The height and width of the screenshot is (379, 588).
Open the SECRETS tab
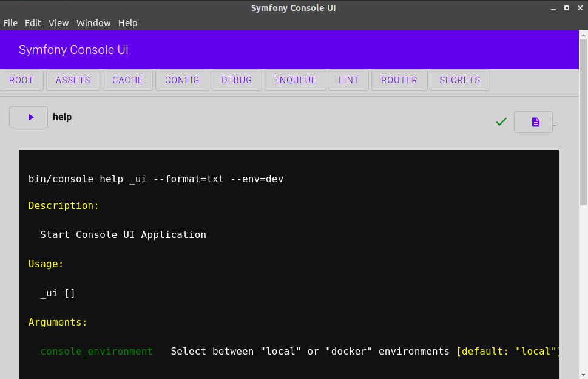pyautogui.click(x=460, y=80)
